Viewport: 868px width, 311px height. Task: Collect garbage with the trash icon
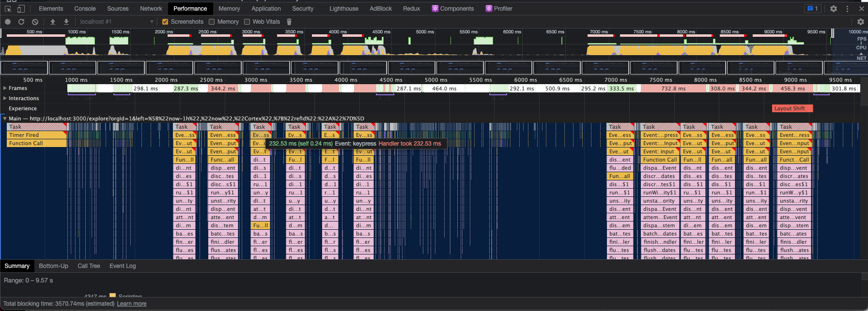(x=289, y=22)
